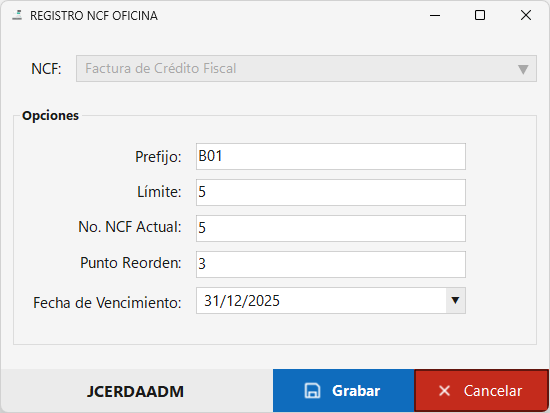This screenshot has height=413, width=550.
Task: Click the Límite label
Action: 159,192
